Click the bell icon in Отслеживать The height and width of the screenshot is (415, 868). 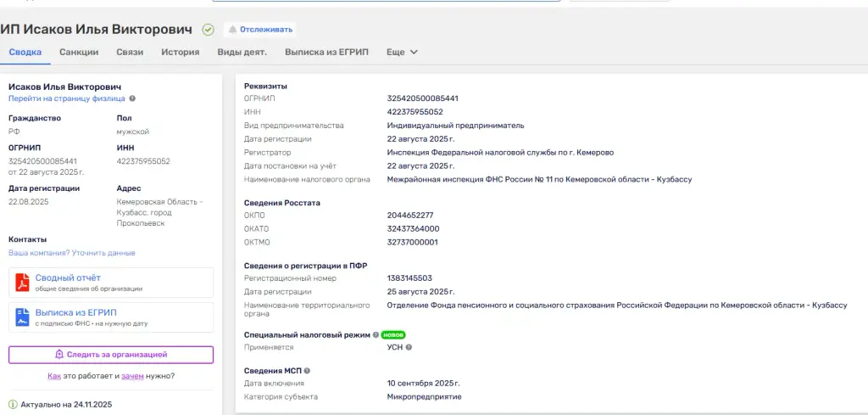point(232,30)
